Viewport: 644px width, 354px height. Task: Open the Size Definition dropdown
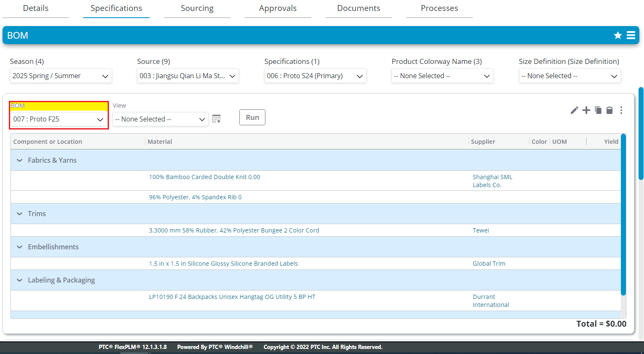(570, 76)
